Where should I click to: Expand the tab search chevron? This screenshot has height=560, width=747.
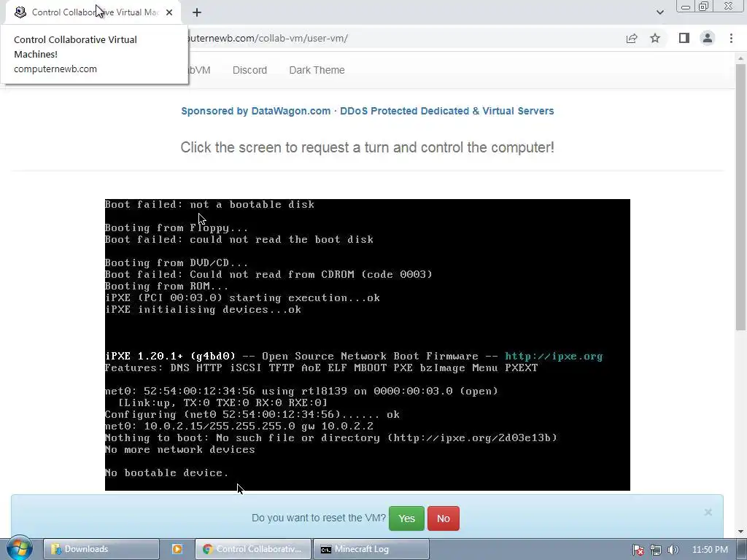pyautogui.click(x=659, y=12)
